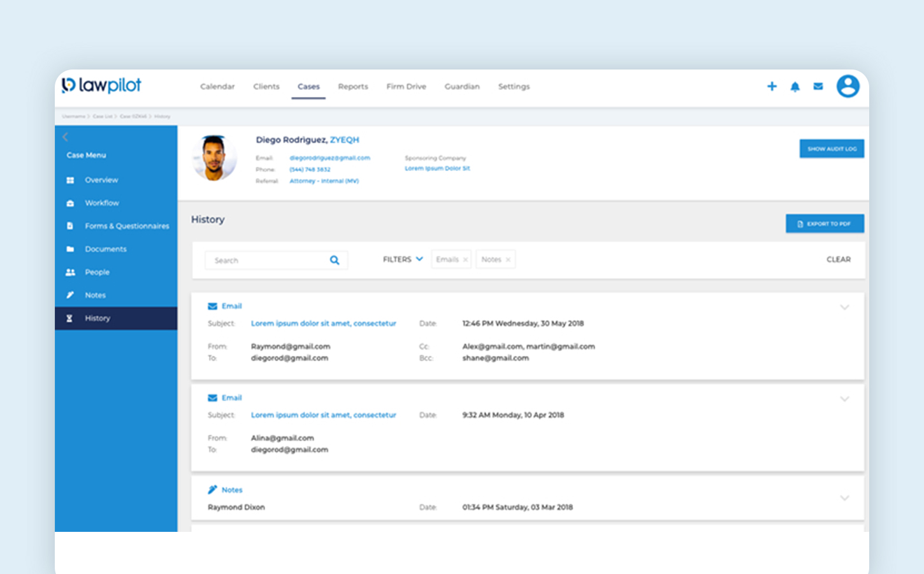Export the history to PDF

tap(825, 224)
